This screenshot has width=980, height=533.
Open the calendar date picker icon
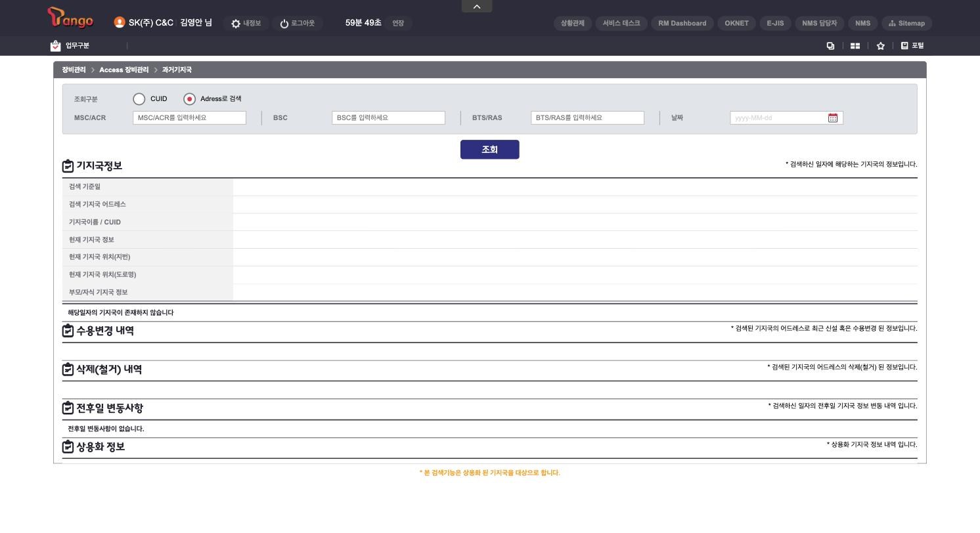(x=833, y=118)
